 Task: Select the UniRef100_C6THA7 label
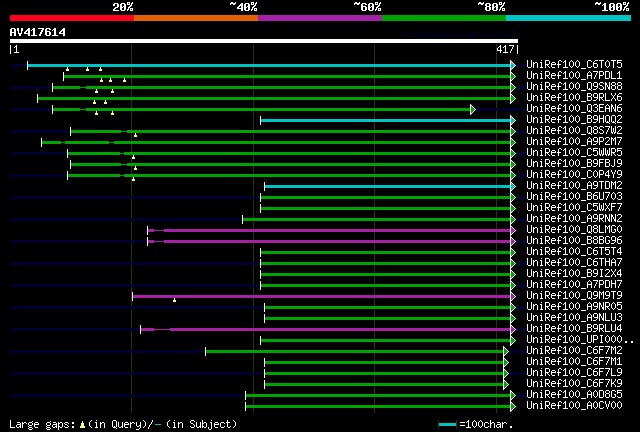pos(574,263)
